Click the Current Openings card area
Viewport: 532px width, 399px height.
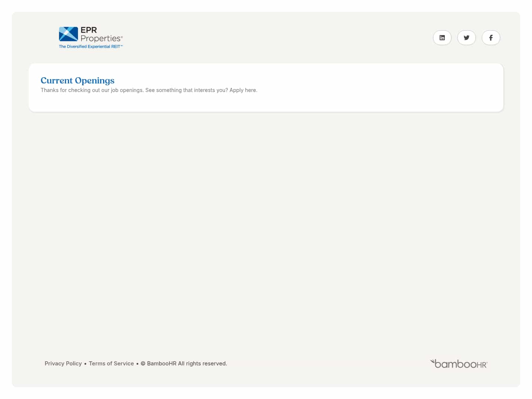pyautogui.click(x=266, y=87)
